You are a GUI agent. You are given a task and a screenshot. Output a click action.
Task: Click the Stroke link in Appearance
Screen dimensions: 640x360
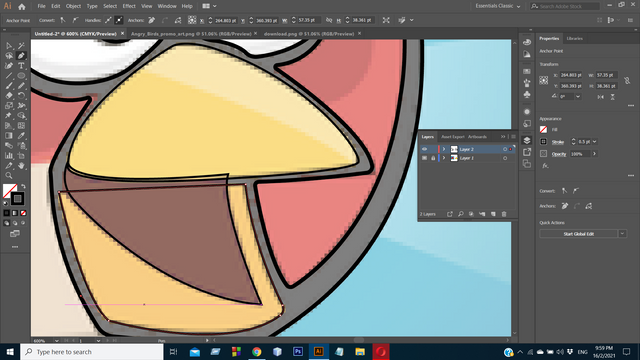tap(558, 142)
